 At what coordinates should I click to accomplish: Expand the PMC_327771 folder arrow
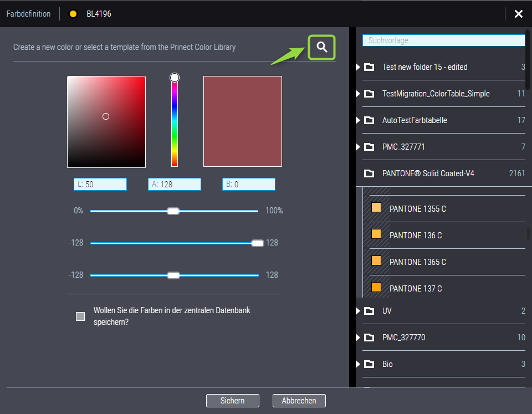358,147
